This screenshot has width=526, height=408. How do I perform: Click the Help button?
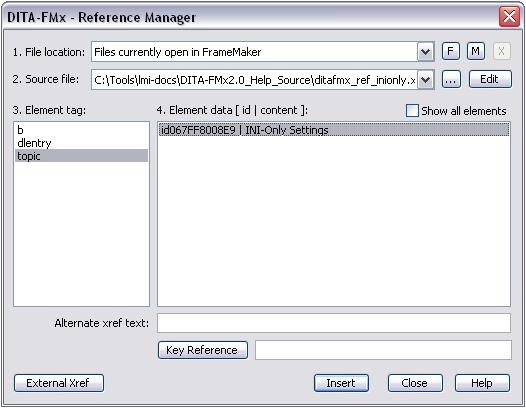482,383
